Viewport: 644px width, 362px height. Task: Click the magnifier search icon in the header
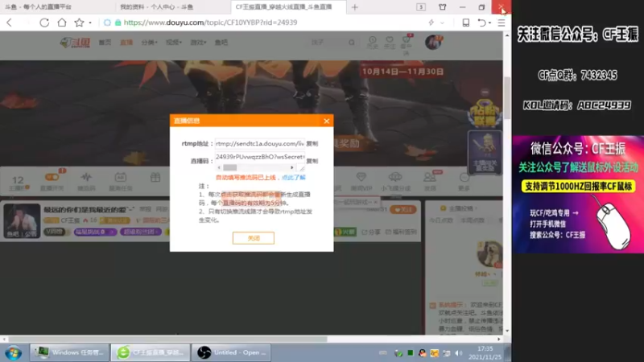[352, 43]
